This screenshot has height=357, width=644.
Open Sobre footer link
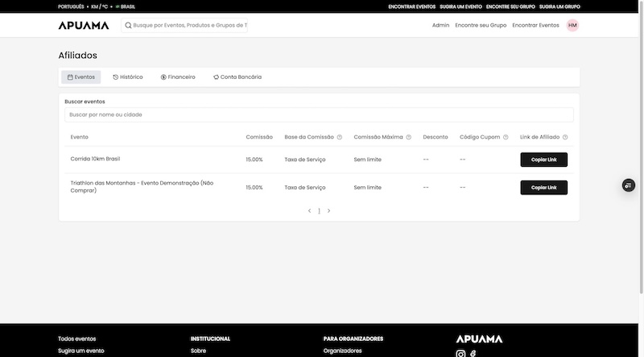click(198, 351)
